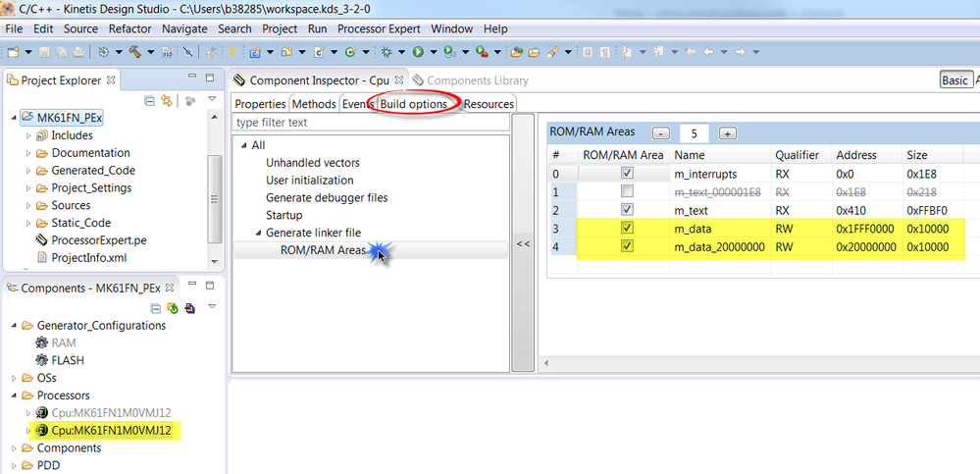Open the Run button dropdown arrow
Image resolution: width=980 pixels, height=474 pixels.
pyautogui.click(x=434, y=52)
